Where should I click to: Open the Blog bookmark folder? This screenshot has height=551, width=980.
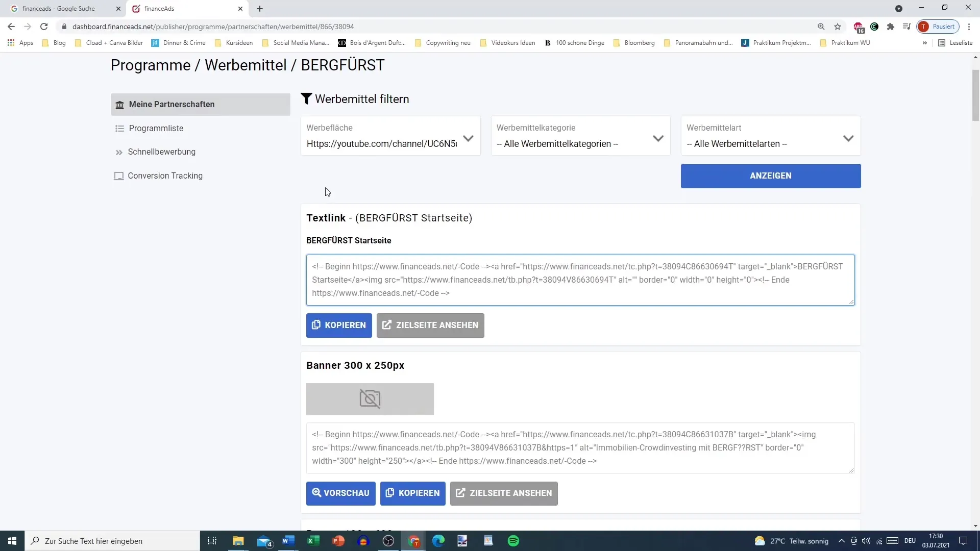point(54,43)
